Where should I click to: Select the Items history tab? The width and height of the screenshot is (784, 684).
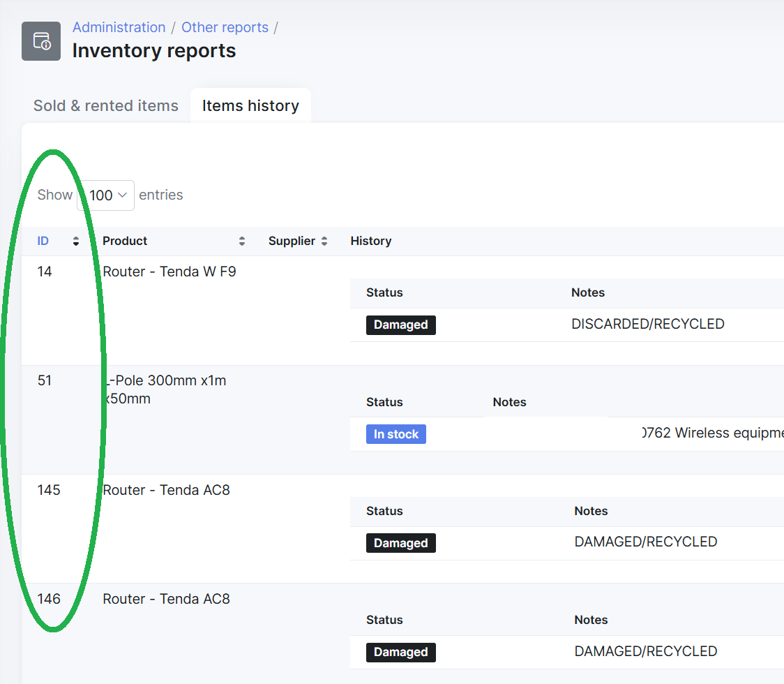[x=250, y=105]
